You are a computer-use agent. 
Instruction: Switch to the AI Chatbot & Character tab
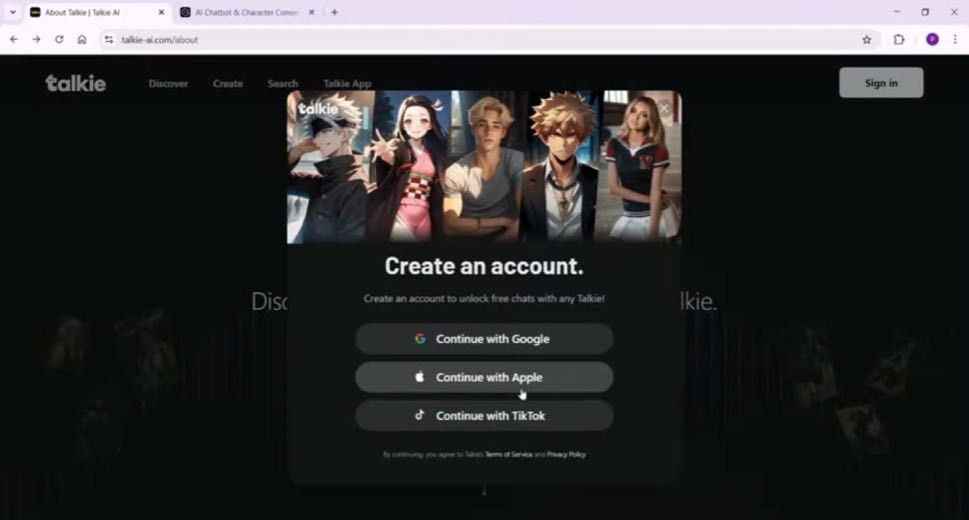(247, 12)
